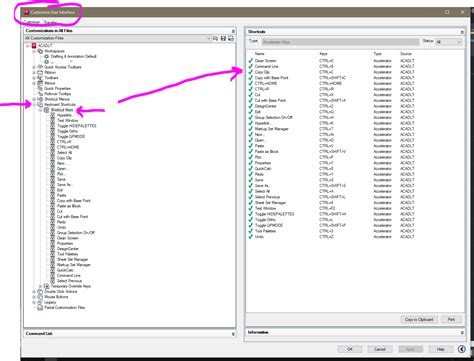The height and width of the screenshot is (361, 474).
Task: Click the Quick Properties node icon
Action: [x=40, y=88]
